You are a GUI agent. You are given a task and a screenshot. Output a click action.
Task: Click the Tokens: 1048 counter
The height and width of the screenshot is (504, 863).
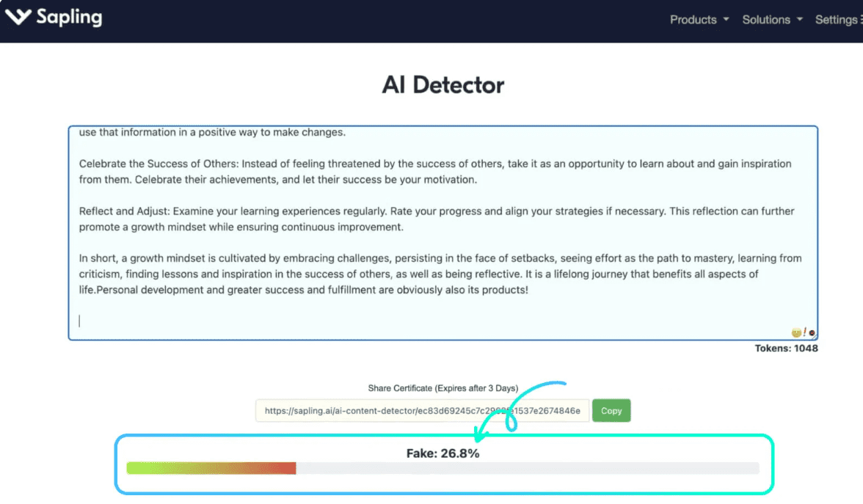point(786,348)
